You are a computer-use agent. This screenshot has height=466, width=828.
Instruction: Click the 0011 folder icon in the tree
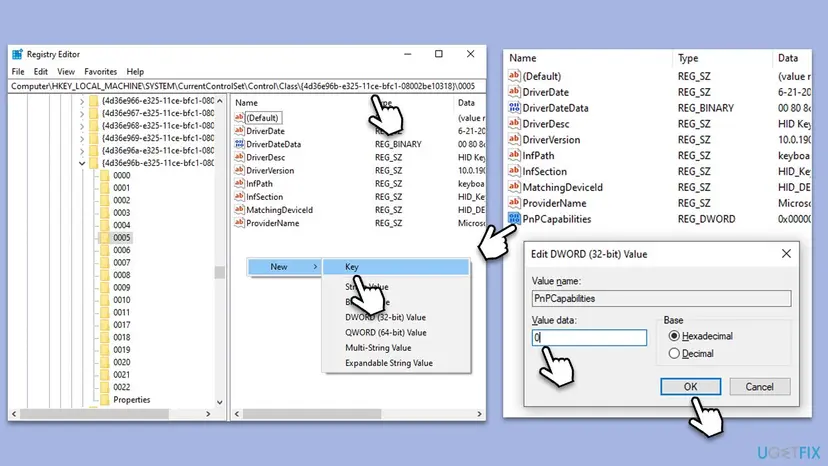[x=105, y=312]
